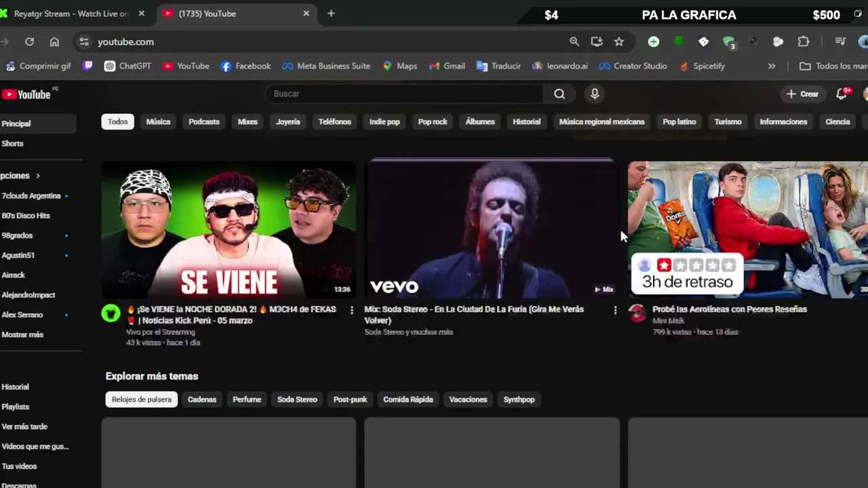Open the Facebook bookmark
Screen dimensions: 868x488
(245, 66)
